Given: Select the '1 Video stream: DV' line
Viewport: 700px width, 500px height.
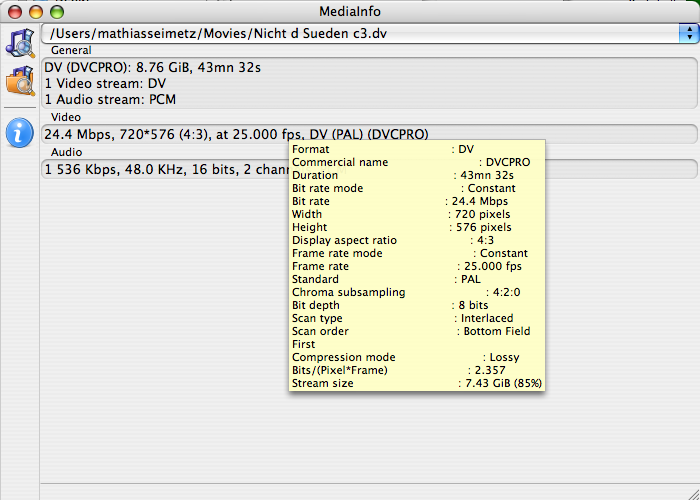Looking at the screenshot, I should coord(105,83).
